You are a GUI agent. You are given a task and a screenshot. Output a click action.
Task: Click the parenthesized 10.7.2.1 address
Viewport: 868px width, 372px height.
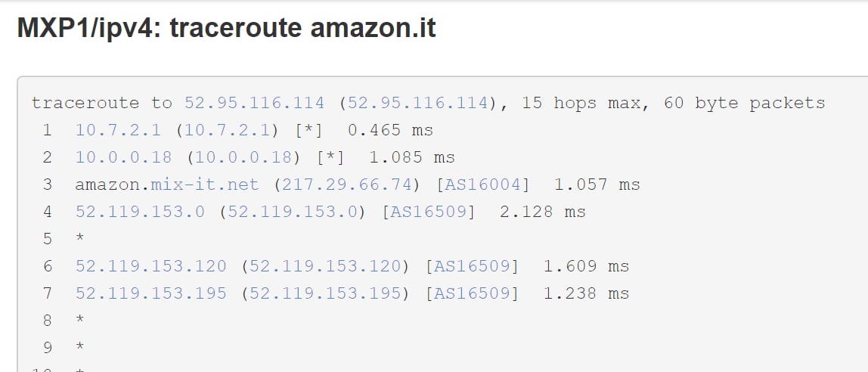pos(227,130)
